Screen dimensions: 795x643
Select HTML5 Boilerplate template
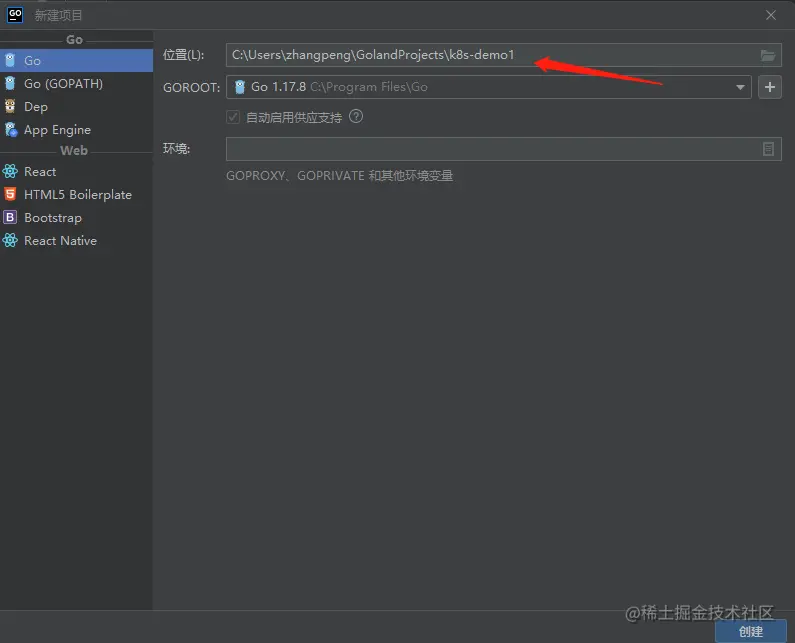76,194
